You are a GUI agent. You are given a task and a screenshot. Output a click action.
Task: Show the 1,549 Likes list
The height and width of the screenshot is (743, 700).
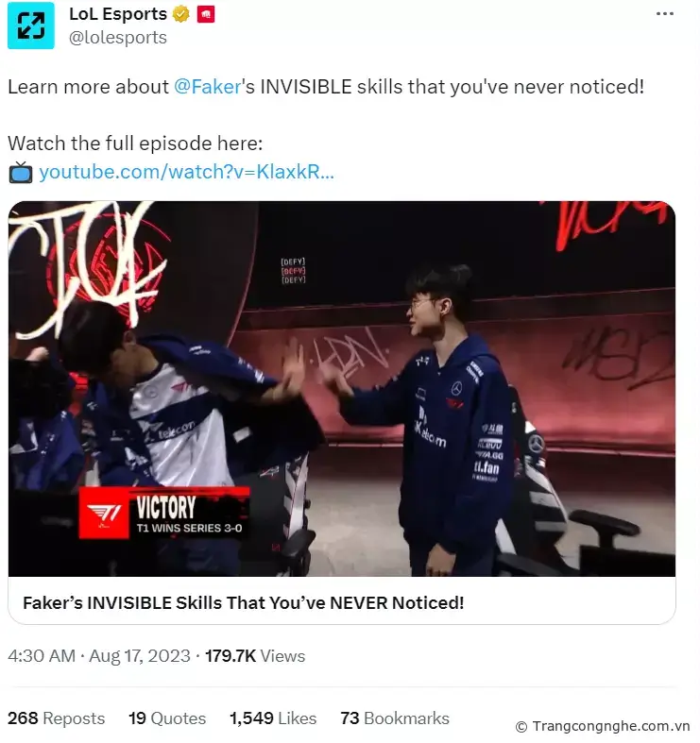tap(273, 718)
